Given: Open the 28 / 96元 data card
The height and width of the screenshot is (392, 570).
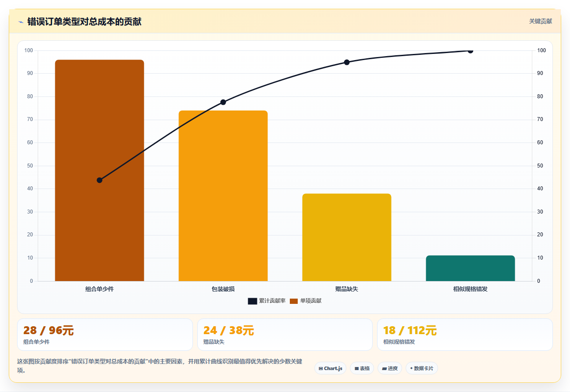Looking at the screenshot, I should [x=105, y=335].
